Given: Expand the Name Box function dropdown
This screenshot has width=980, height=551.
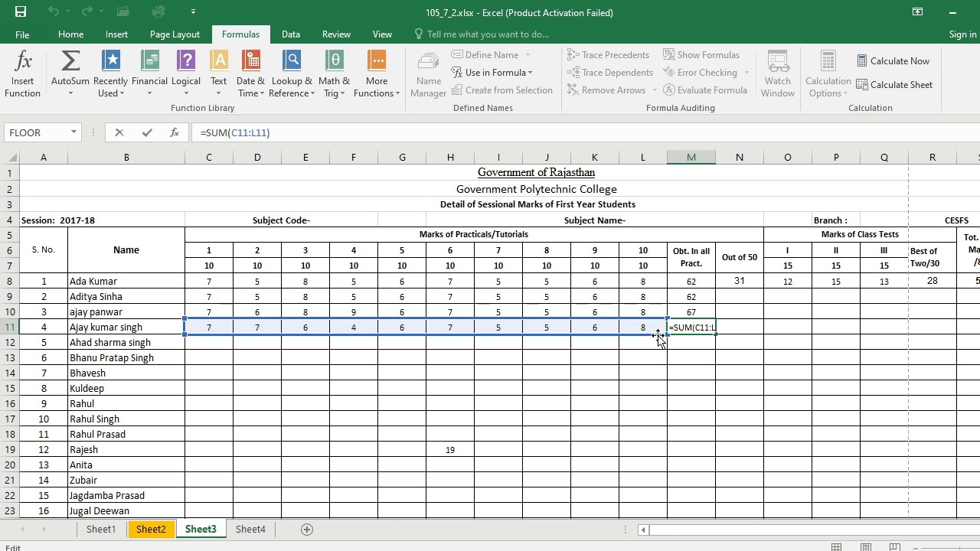Looking at the screenshot, I should (73, 132).
